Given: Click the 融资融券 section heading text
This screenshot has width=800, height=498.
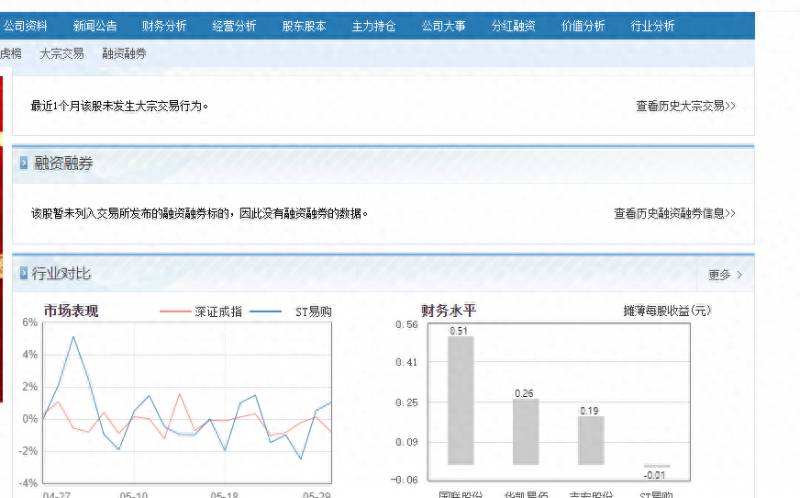Looking at the screenshot, I should (x=63, y=163).
